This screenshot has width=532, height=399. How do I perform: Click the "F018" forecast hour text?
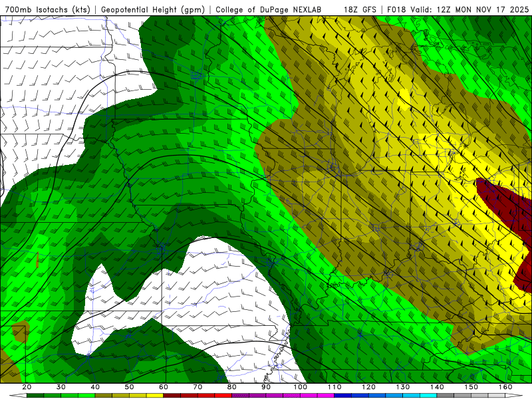pyautogui.click(x=396, y=9)
